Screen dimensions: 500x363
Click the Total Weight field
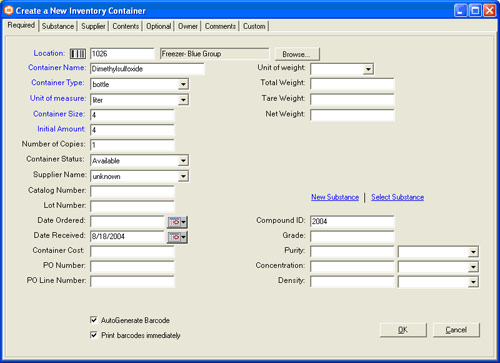[x=352, y=84]
